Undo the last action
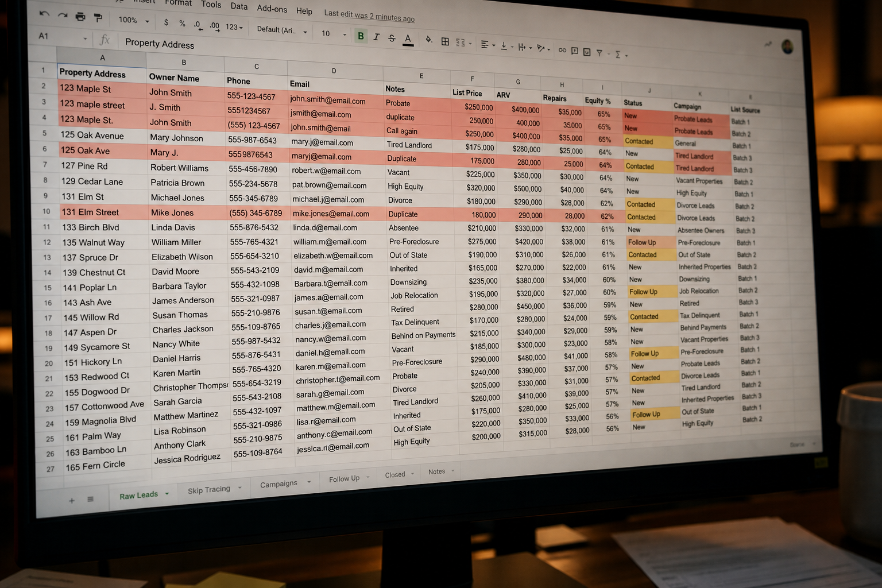 pyautogui.click(x=44, y=14)
